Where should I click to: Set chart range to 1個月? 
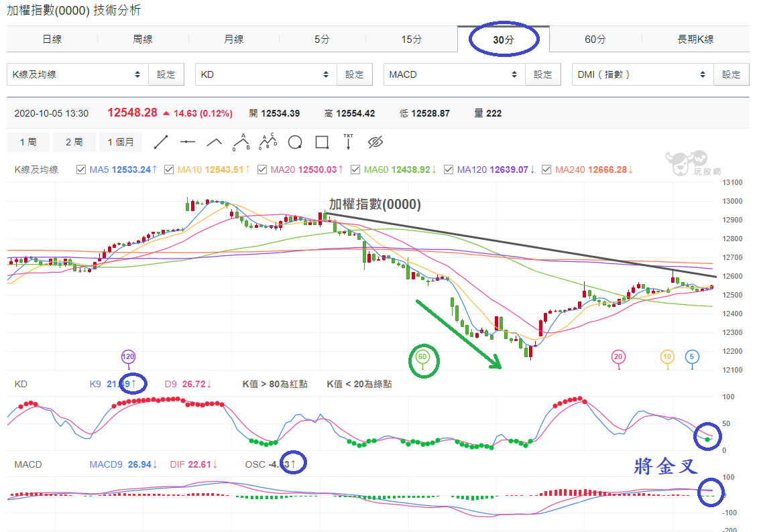(x=121, y=142)
